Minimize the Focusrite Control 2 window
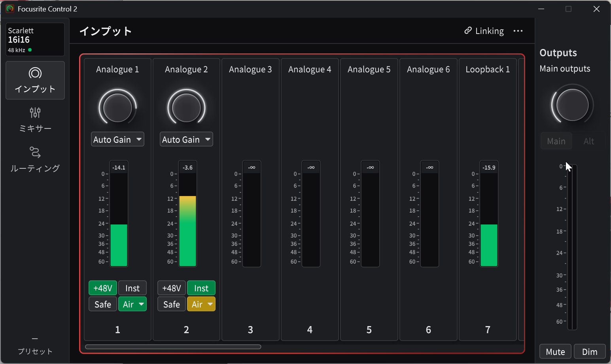The height and width of the screenshot is (364, 611). pyautogui.click(x=541, y=9)
